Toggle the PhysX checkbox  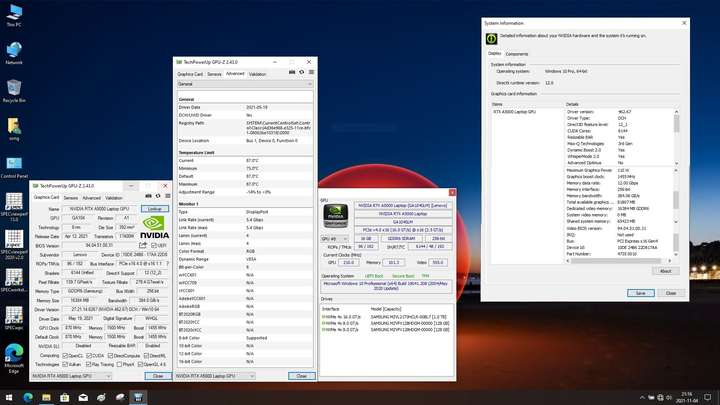pyautogui.click(x=119, y=365)
